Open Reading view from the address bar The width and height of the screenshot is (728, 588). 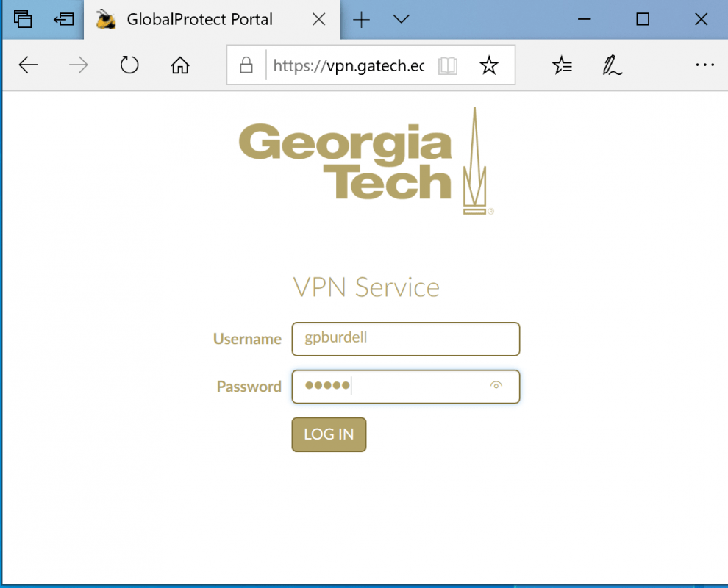(x=448, y=65)
